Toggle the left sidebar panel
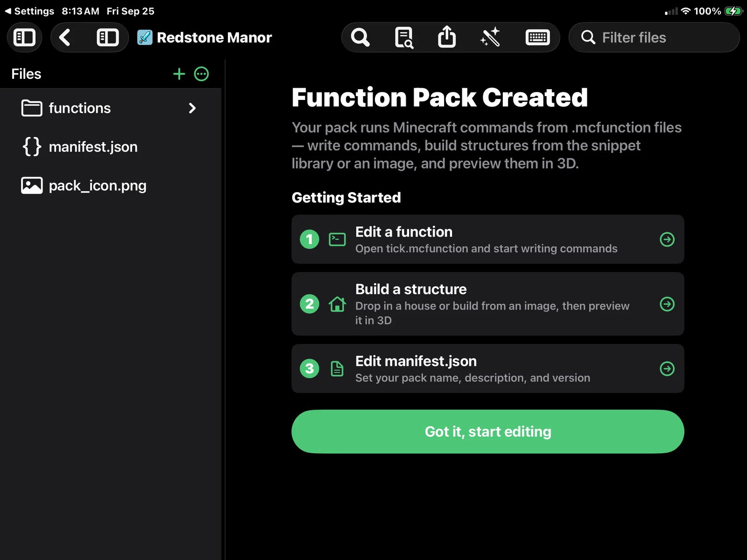The image size is (747, 560). click(25, 37)
